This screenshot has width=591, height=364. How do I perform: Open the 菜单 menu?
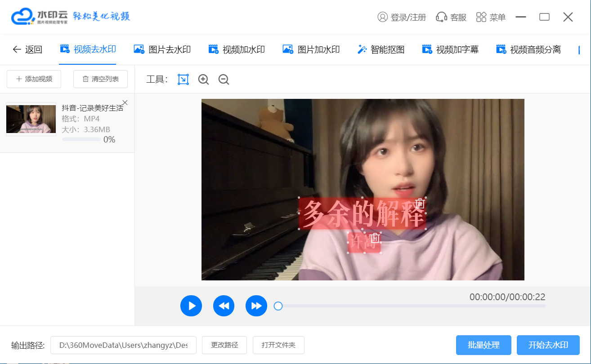pos(491,18)
